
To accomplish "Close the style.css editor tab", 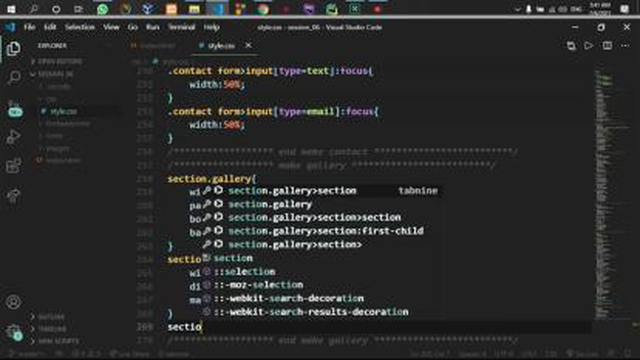I will click(248, 45).
